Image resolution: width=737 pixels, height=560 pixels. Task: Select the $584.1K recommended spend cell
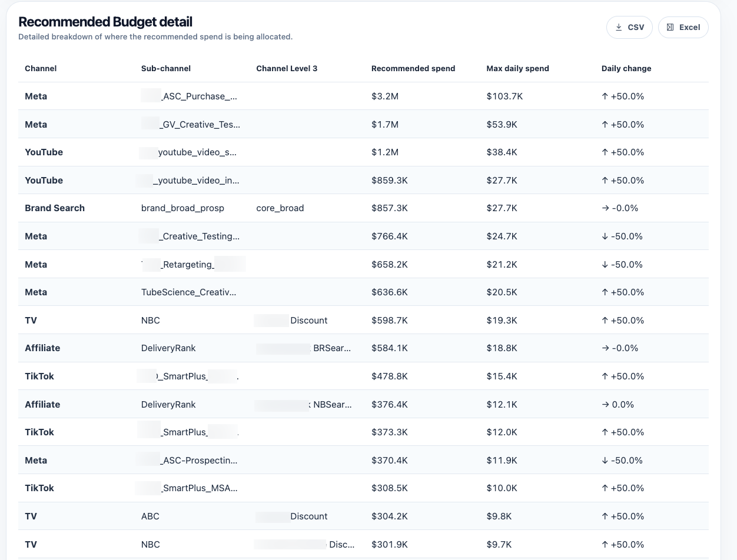[390, 348]
